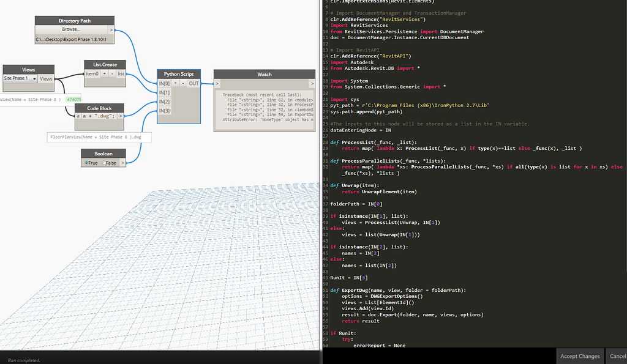Click the Code Block output port arrow
Image resolution: width=627 pixels, height=364 pixels.
pos(121,116)
